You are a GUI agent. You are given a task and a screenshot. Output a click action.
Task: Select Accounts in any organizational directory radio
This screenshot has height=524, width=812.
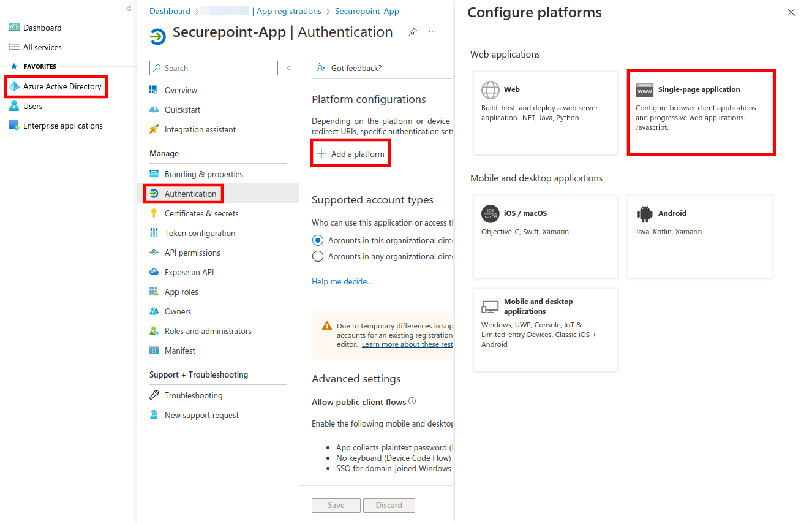(x=317, y=256)
